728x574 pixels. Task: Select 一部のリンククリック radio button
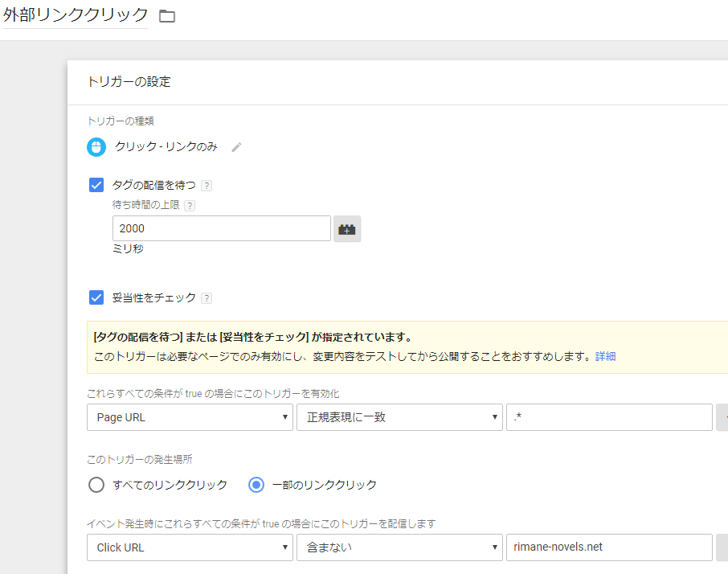[256, 485]
